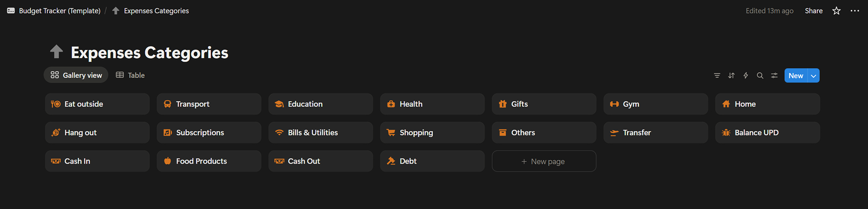Open the three-dots page menu
The width and height of the screenshot is (868, 209).
pyautogui.click(x=854, y=11)
